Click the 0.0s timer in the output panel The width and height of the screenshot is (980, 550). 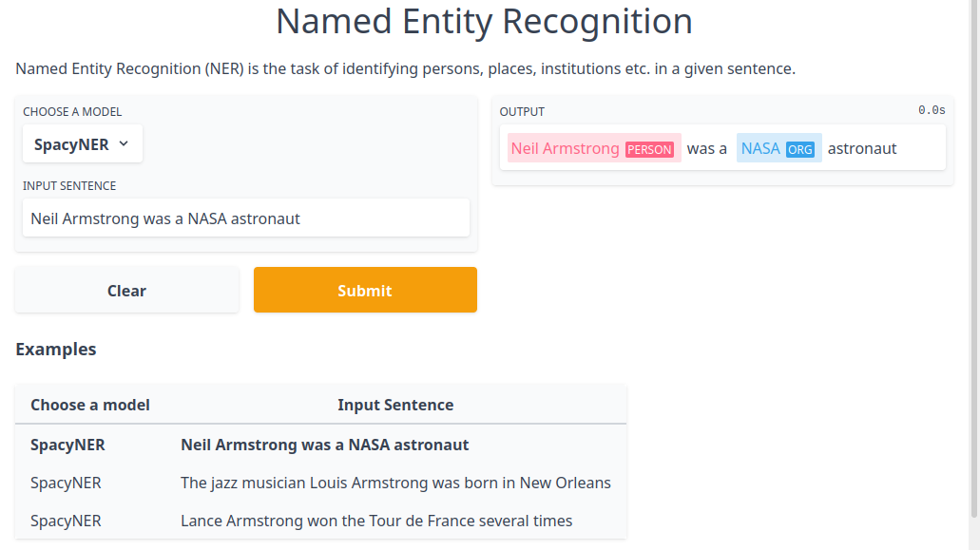tap(931, 110)
